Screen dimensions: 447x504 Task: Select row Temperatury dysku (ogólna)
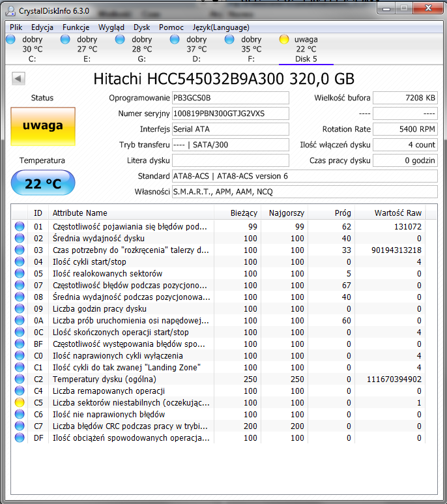pyautogui.click(x=218, y=379)
